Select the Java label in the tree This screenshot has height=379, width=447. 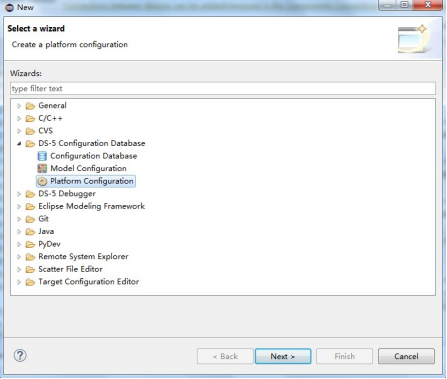tap(46, 231)
